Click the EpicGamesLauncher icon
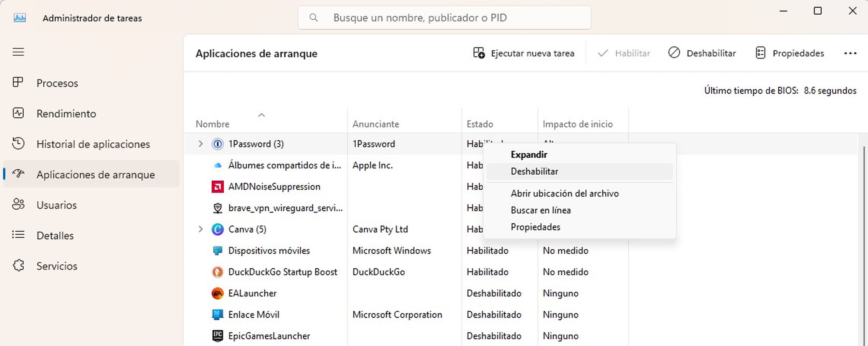Image resolution: width=868 pixels, height=346 pixels. click(x=217, y=336)
